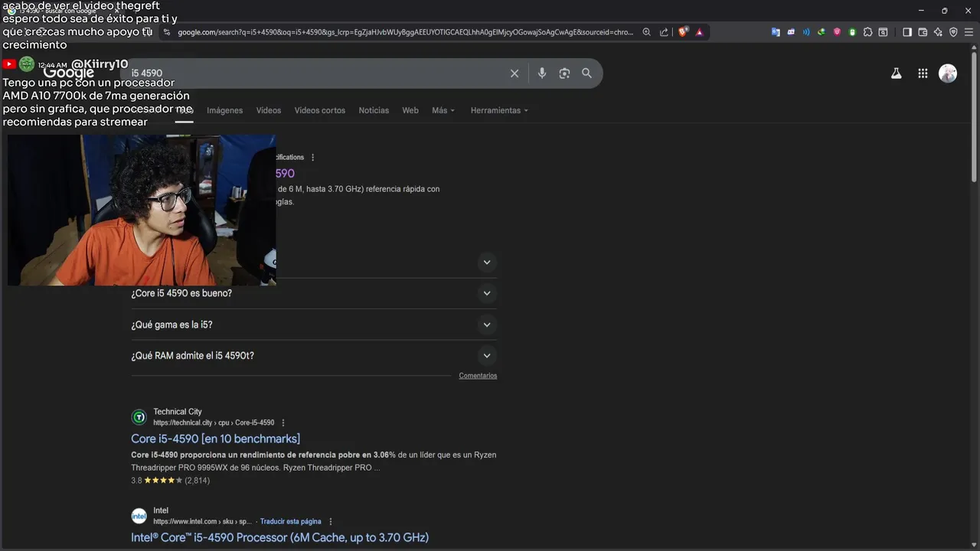Click the green mouse extension icon
Screen dimensions: 980x551
click(852, 32)
